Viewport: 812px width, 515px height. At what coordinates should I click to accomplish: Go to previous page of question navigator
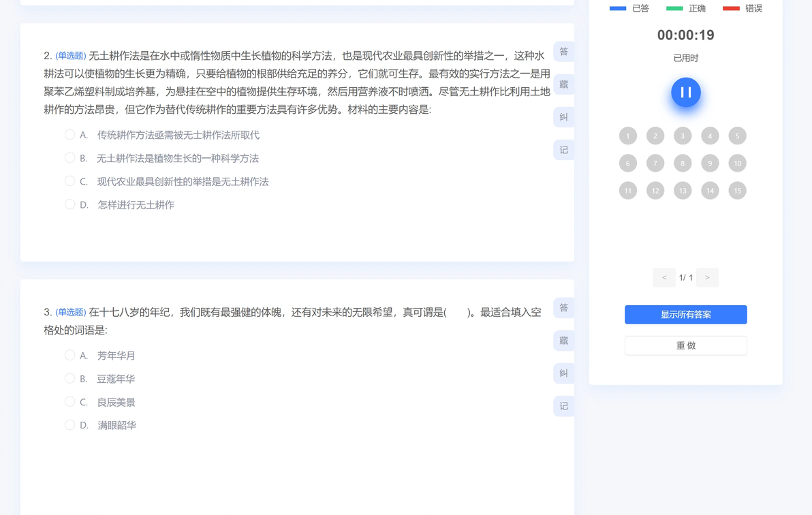coord(664,278)
